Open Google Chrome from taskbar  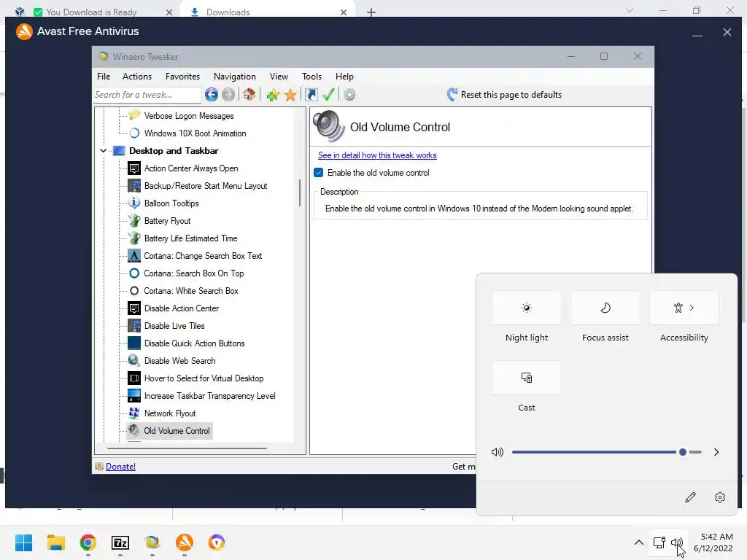[88, 542]
